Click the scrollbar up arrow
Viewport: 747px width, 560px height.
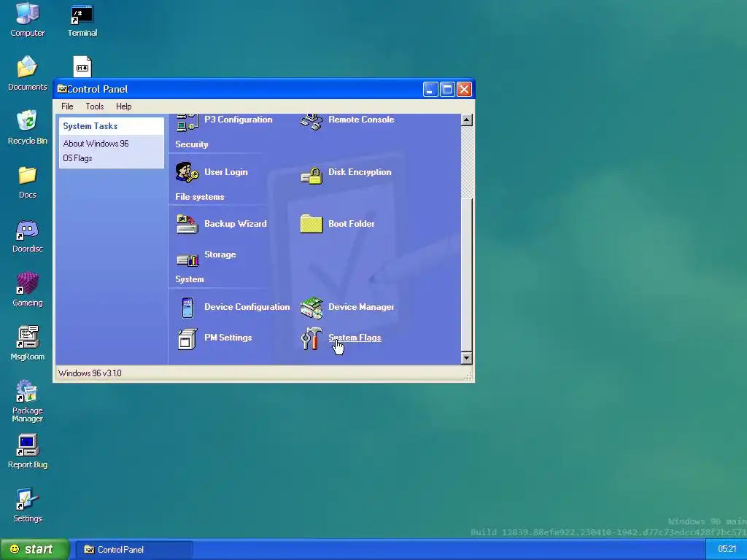(x=467, y=120)
